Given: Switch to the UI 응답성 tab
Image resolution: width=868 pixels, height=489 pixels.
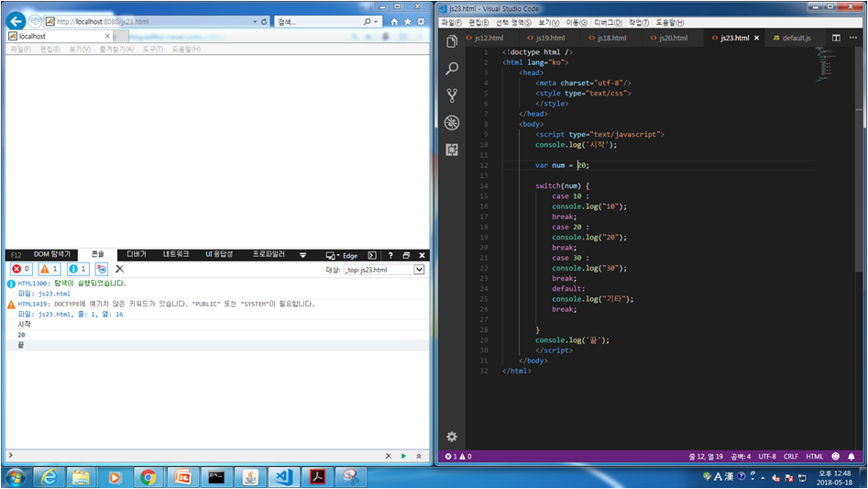Looking at the screenshot, I should point(219,254).
